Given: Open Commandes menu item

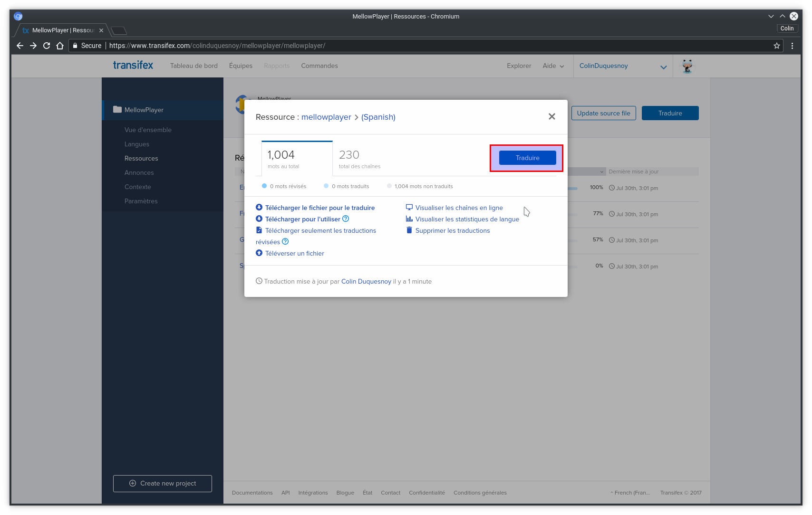Looking at the screenshot, I should point(319,66).
